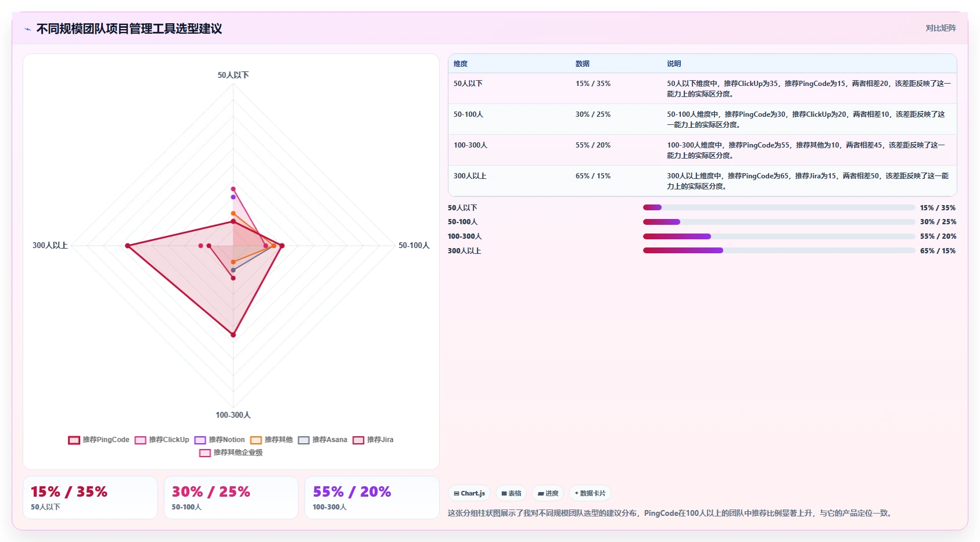Click the ClickUp data point on 50人以下 axis
Viewport: 980px width, 542px height.
(x=234, y=189)
